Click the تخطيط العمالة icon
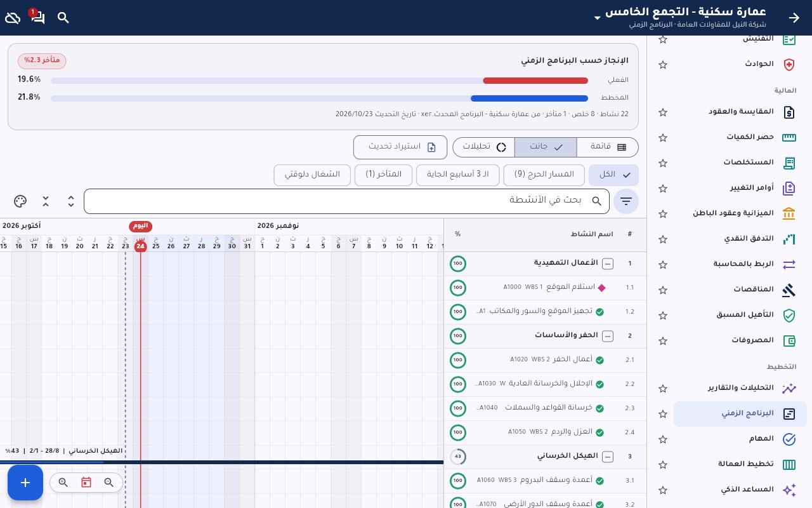This screenshot has width=812, height=508. pos(789,464)
